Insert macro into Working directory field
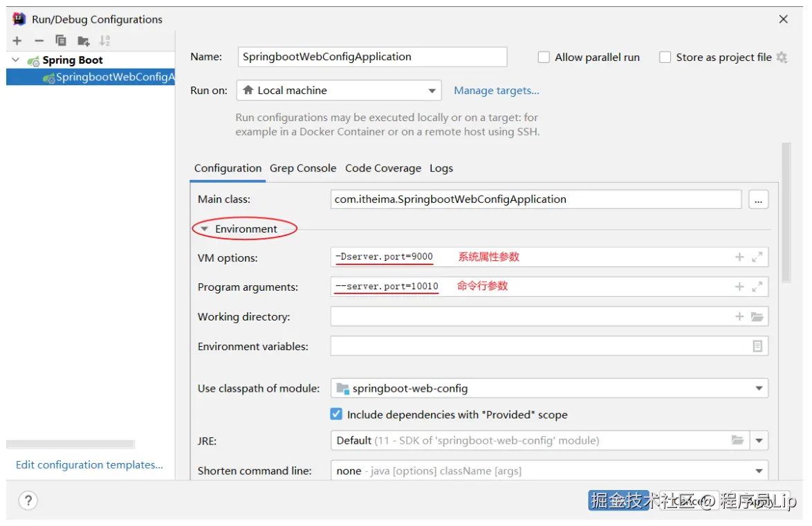The width and height of the screenshot is (812, 526). tap(739, 316)
